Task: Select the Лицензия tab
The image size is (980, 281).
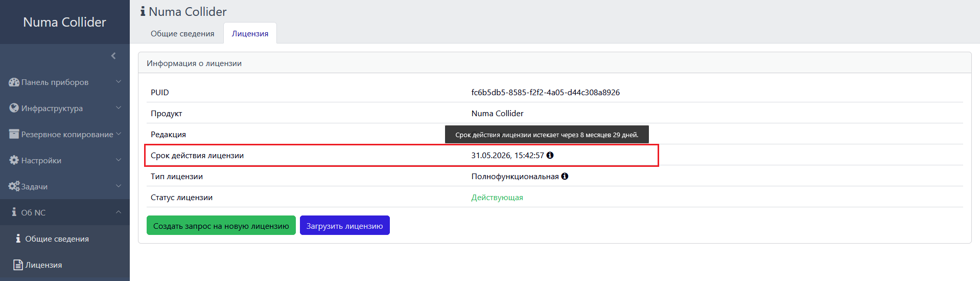Action: coord(250,33)
